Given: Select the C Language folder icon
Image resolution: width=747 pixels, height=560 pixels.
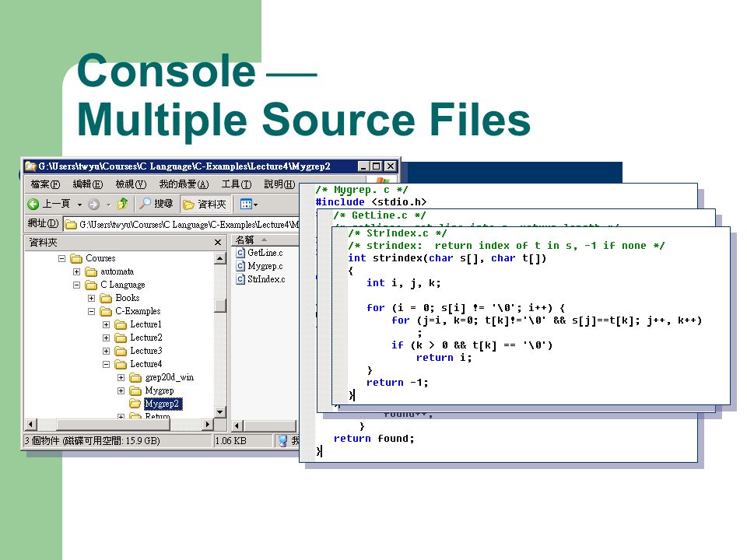Looking at the screenshot, I should tap(91, 285).
